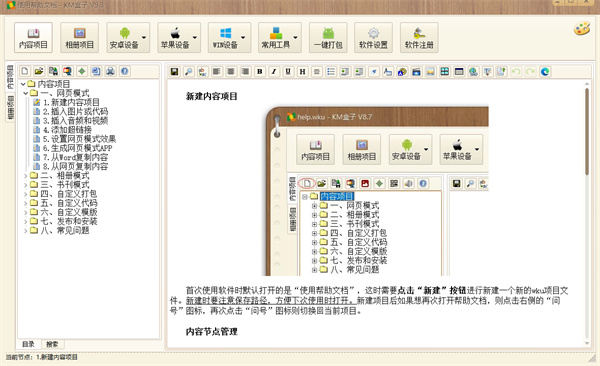
Task: Click the find and replace icon
Action: [x=203, y=72]
